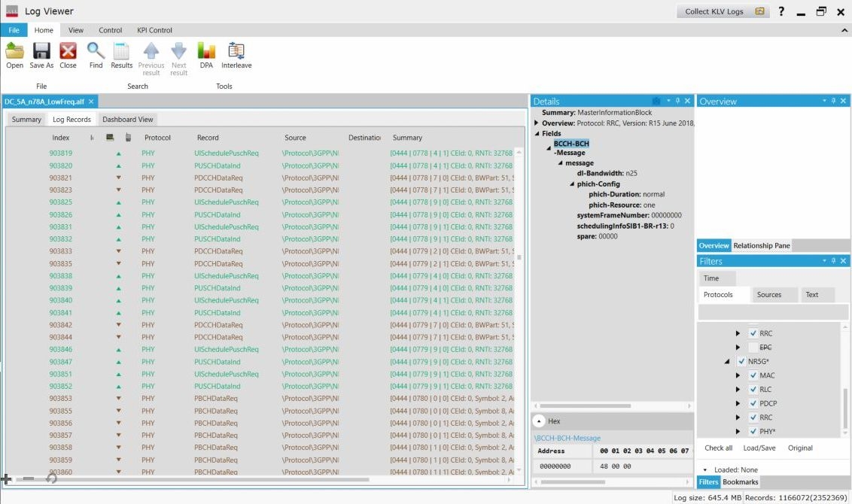Collapse the NR5G* protocol tree node
Screen dimensions: 852x504
point(727,362)
